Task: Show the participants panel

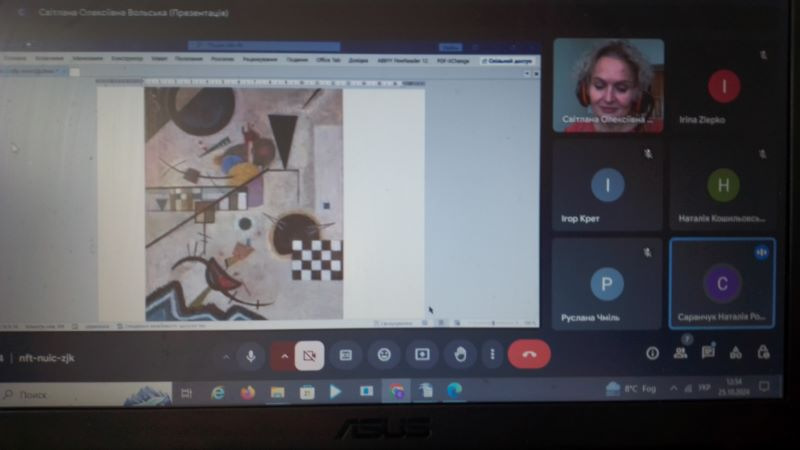Action: pyautogui.click(x=680, y=353)
